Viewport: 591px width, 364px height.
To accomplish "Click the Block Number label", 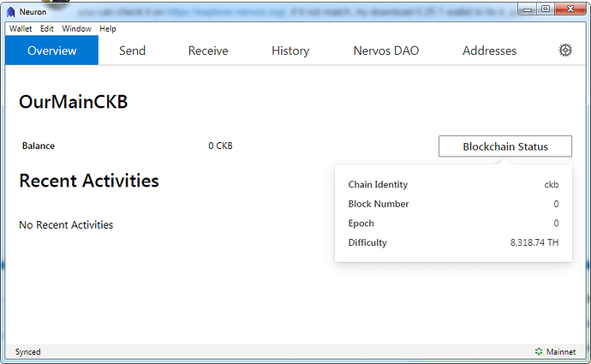I will tap(379, 204).
